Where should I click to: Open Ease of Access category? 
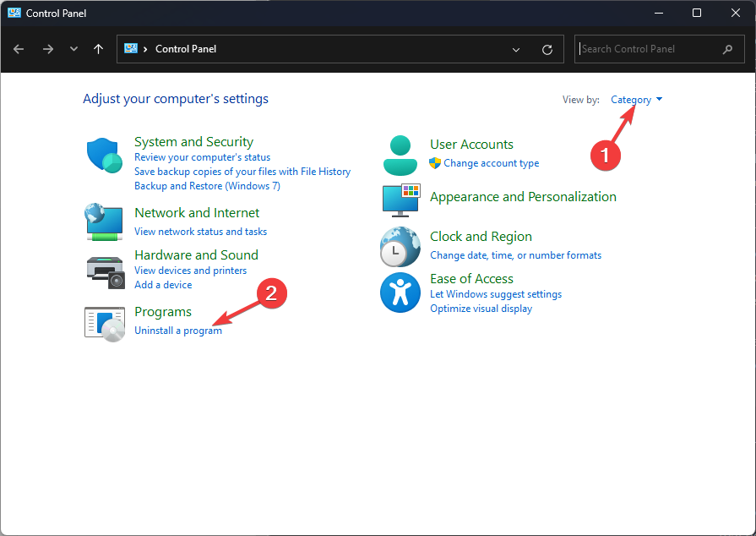point(471,279)
